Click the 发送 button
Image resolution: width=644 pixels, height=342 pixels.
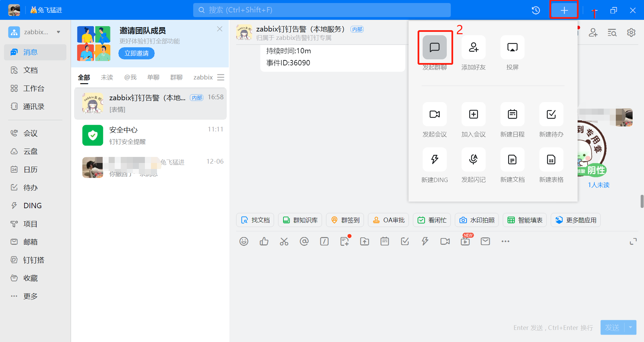[x=612, y=327]
